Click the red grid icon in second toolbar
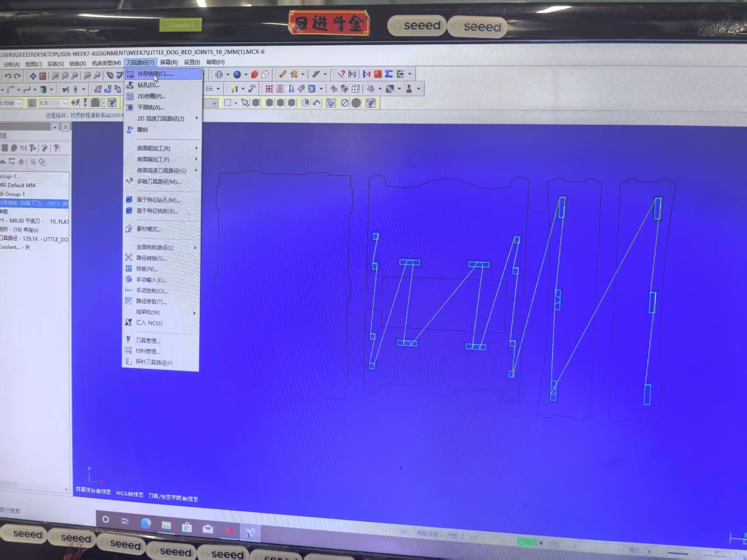 269,89
